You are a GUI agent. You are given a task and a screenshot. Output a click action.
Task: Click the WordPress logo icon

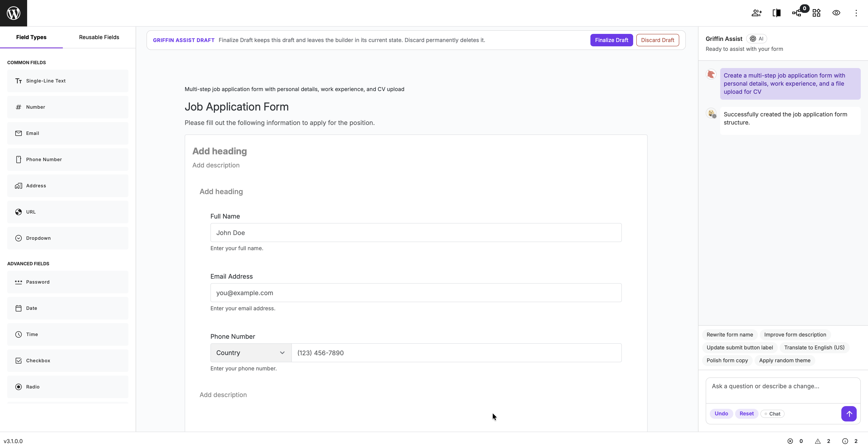(14, 13)
